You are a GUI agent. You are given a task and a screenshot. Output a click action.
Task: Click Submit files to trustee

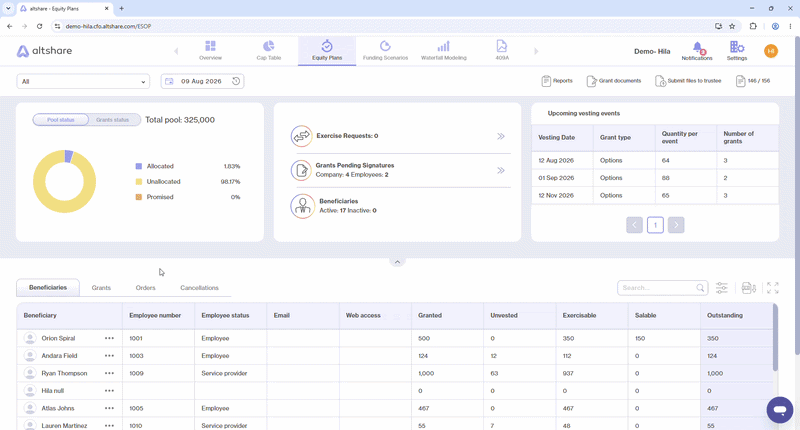coord(688,81)
